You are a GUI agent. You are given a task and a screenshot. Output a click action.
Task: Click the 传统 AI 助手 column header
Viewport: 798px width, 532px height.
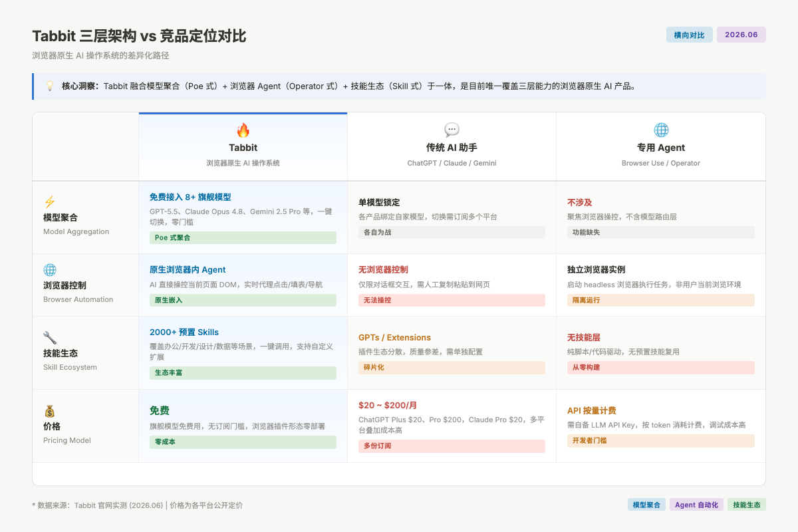452,147
